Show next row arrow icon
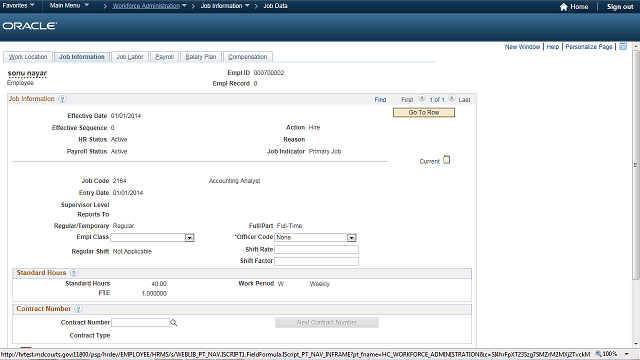This screenshot has width=640, height=360. pyautogui.click(x=452, y=98)
